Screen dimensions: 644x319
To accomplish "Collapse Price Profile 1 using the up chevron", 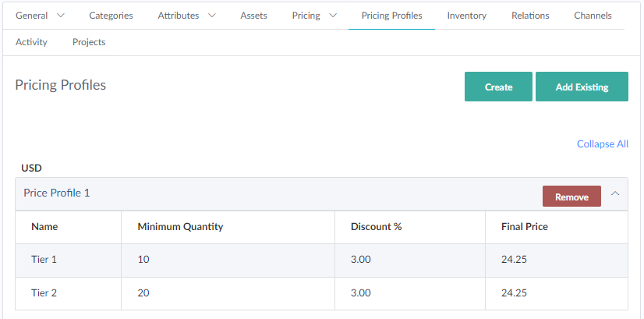I will coord(615,194).
